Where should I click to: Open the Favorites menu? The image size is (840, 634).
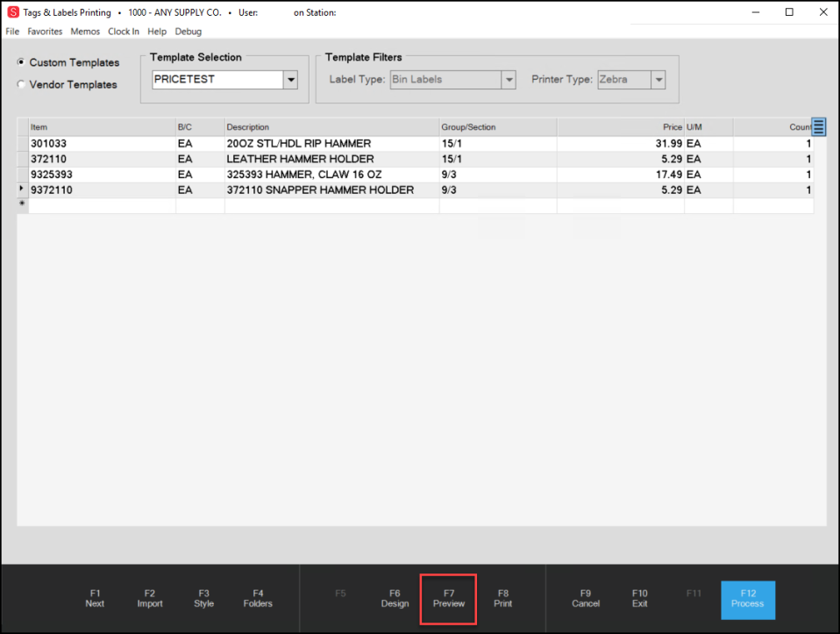[x=45, y=32]
